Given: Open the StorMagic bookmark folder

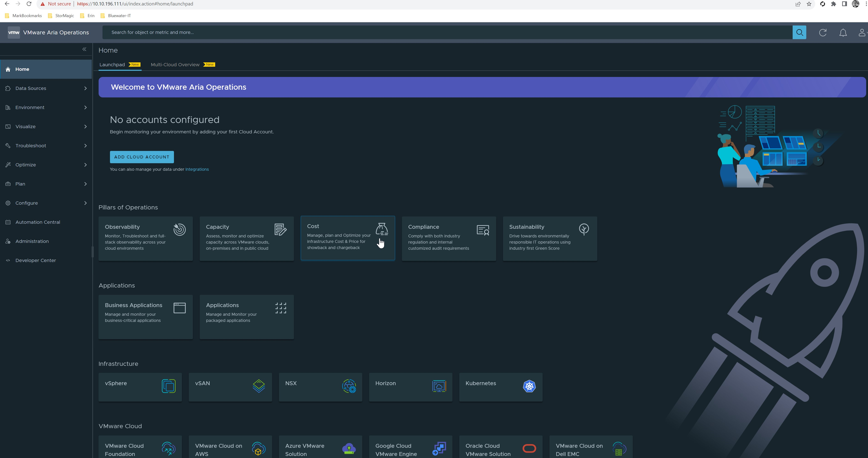Looking at the screenshot, I should 61,15.
